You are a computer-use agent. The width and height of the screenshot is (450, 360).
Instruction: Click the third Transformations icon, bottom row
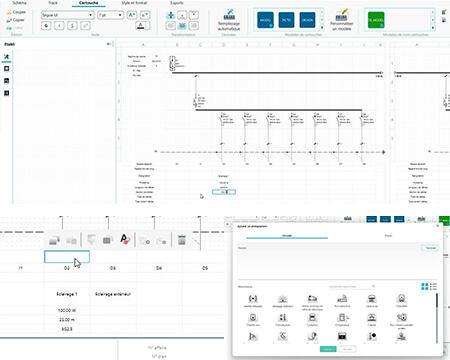pos(194,26)
